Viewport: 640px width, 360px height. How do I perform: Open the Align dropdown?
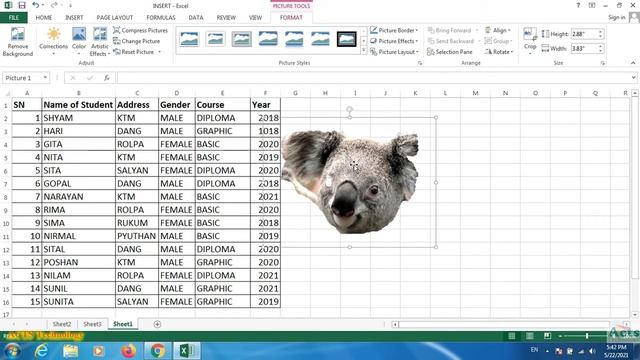tap(498, 30)
